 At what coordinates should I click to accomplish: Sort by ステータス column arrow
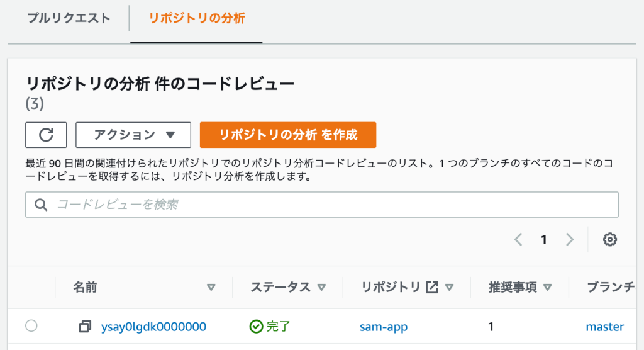tap(322, 288)
